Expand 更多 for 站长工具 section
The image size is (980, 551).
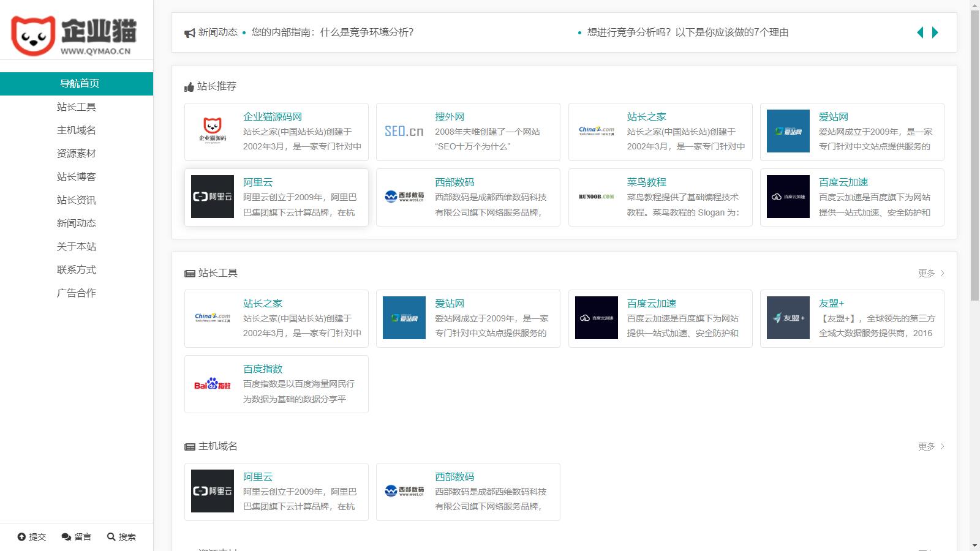(930, 273)
